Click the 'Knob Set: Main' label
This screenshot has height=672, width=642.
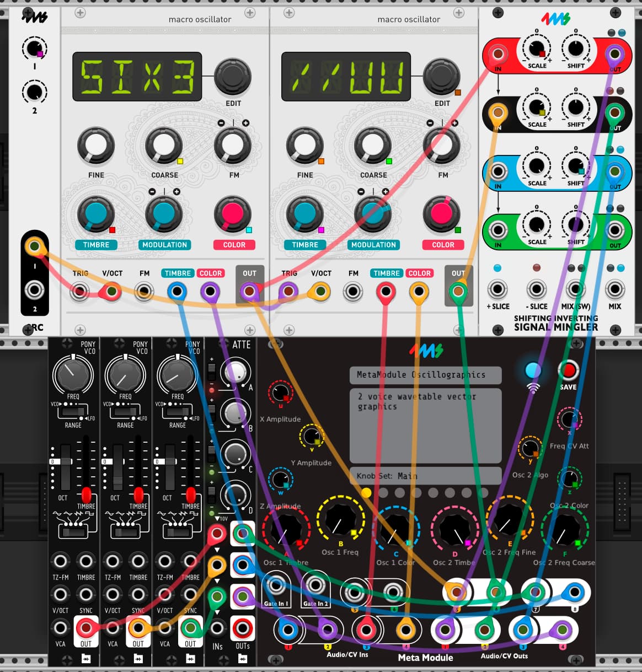tap(387, 476)
